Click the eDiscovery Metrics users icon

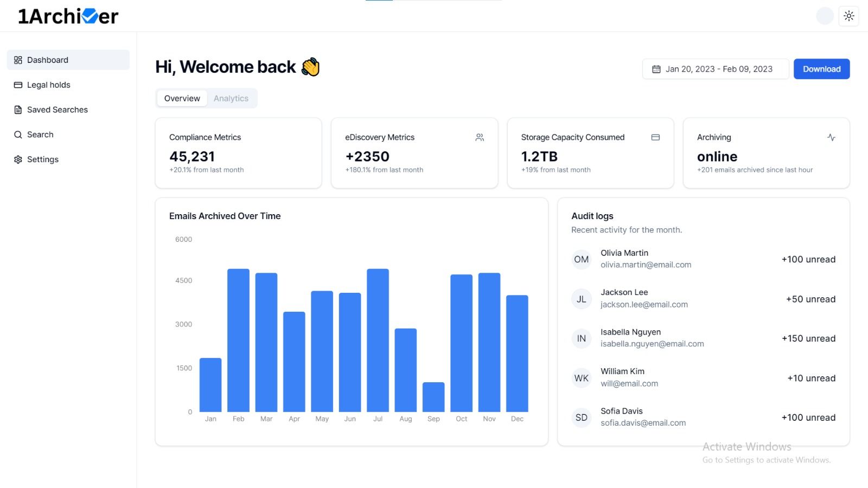pos(480,138)
